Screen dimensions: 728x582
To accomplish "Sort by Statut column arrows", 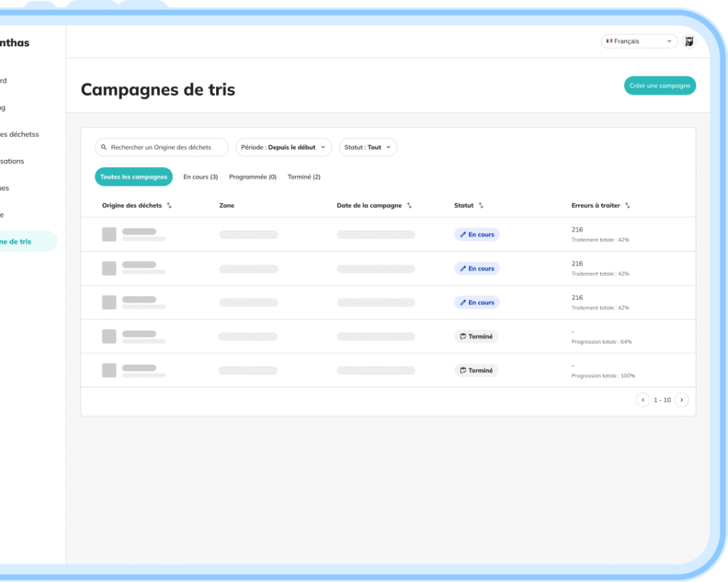I will tap(481, 205).
